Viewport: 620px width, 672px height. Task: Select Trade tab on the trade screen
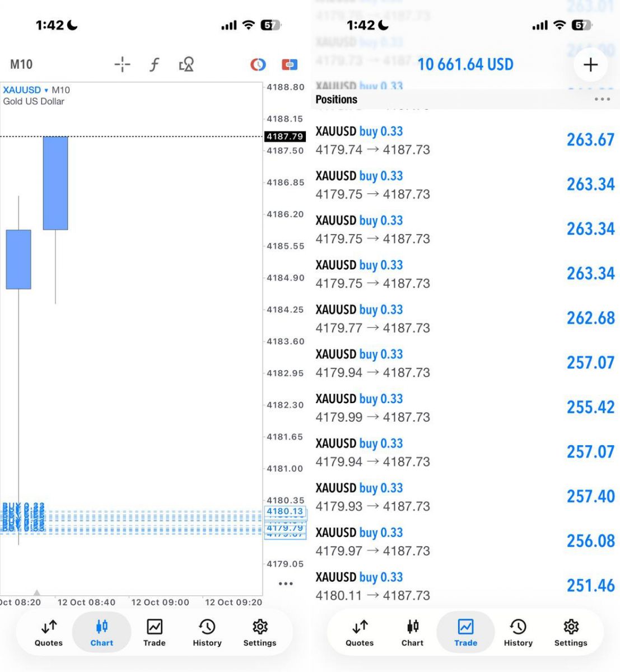[466, 633]
